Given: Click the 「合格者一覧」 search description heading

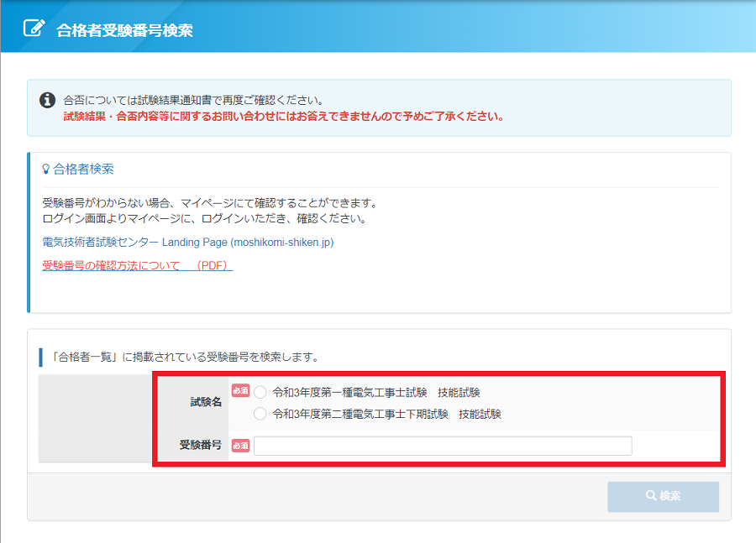Looking at the screenshot, I should [185, 357].
